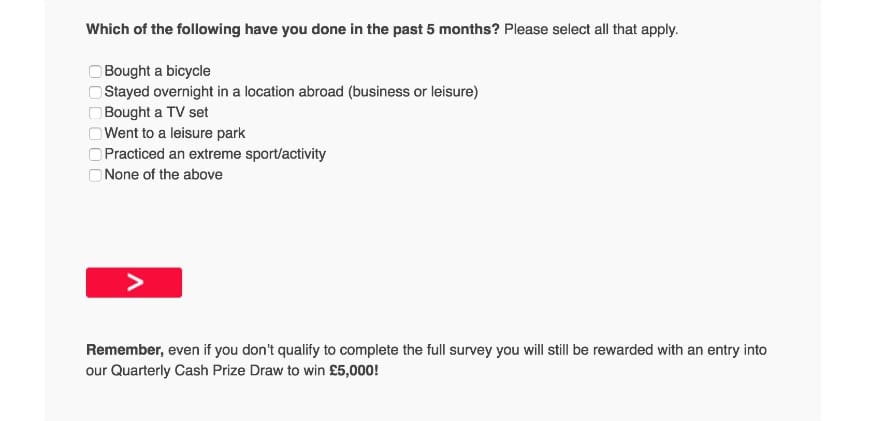Click the bold '£5,000!' prize amount
The height and width of the screenshot is (421, 870).
click(x=353, y=371)
